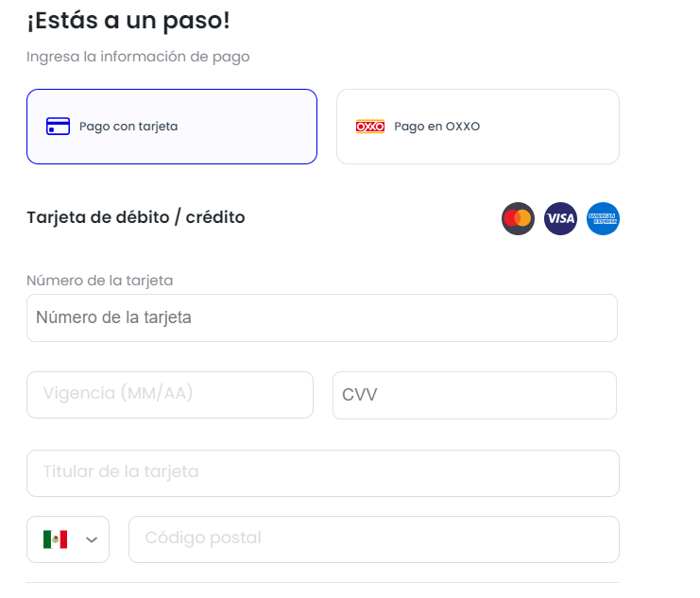Click the Titular de la tarjeta field
Image resolution: width=700 pixels, height=598 pixels.
click(323, 472)
